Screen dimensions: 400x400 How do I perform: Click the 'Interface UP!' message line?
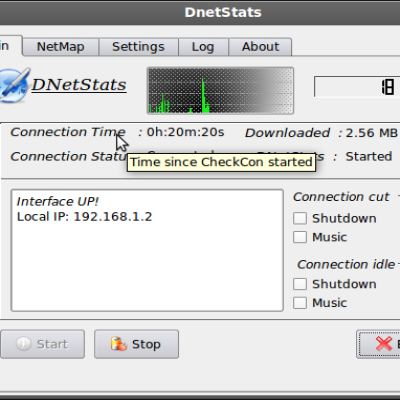58,201
